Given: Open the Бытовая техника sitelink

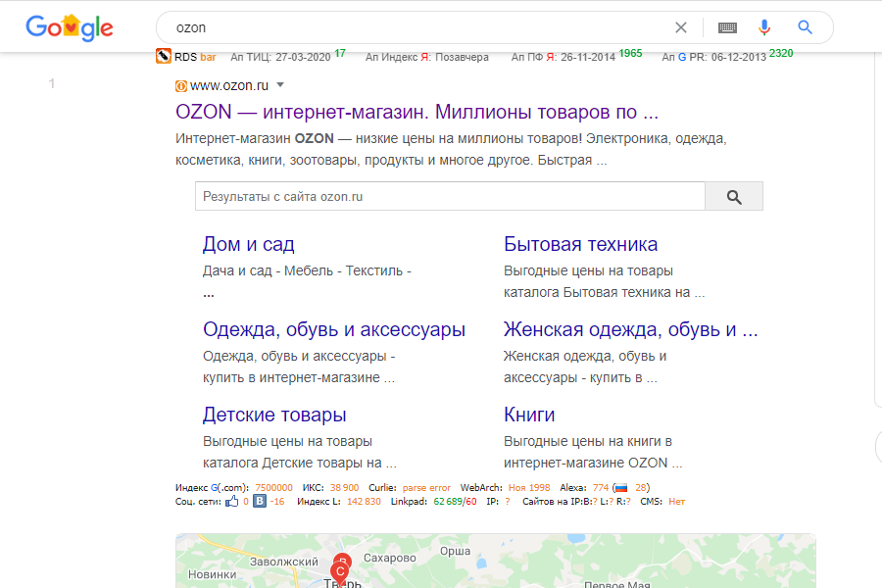Looking at the screenshot, I should [579, 243].
